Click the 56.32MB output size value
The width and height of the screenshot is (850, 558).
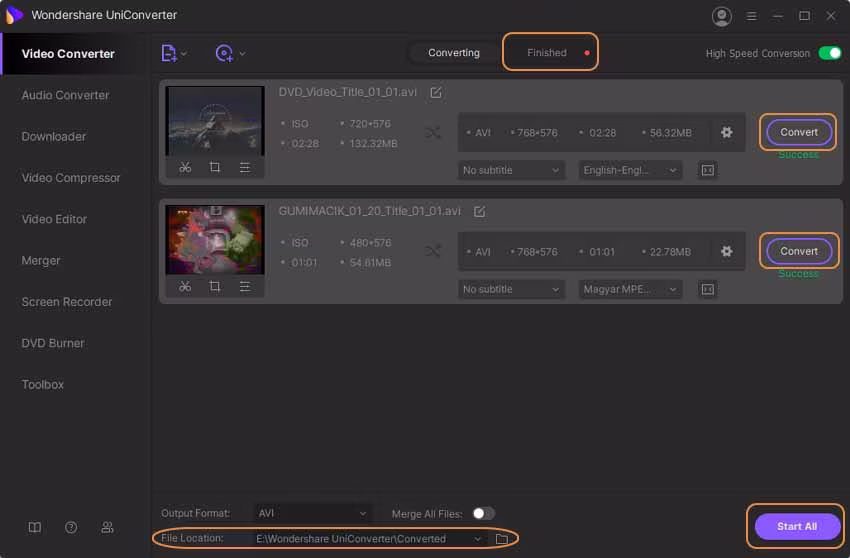(671, 133)
